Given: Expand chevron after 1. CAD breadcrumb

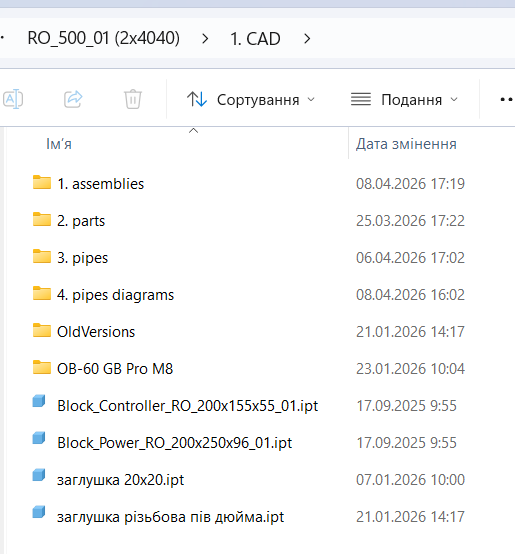Looking at the screenshot, I should (x=307, y=39).
